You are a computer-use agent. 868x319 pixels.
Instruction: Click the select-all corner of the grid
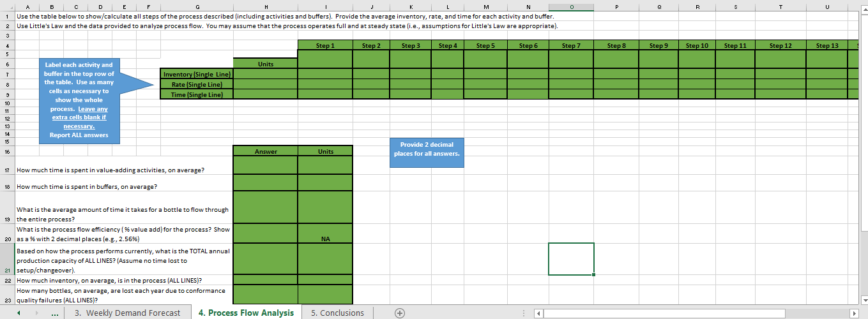coord(7,6)
